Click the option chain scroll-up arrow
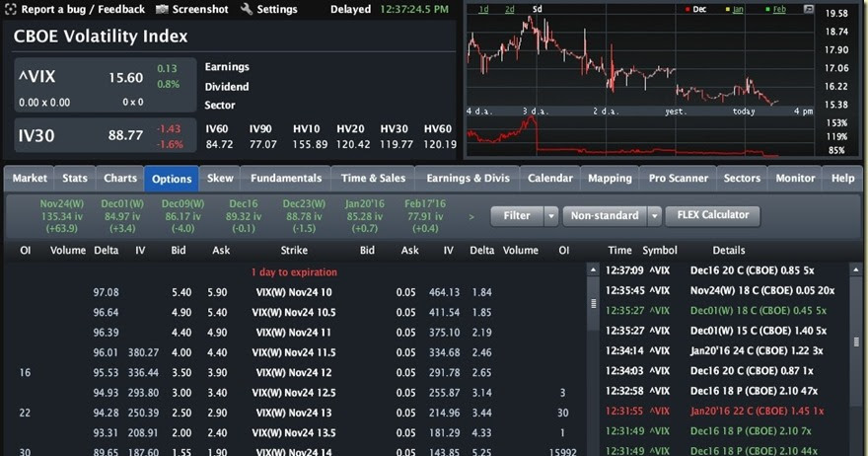Screen dimensions: 868x456 click(x=593, y=269)
